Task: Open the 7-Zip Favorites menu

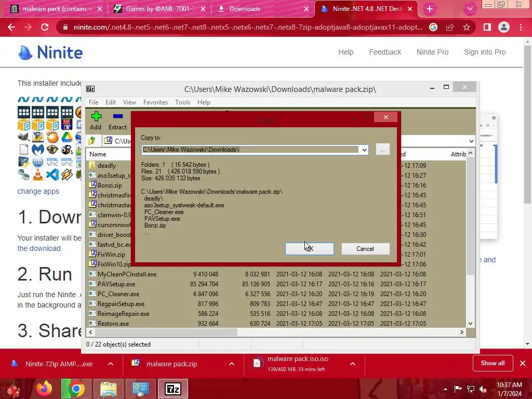Action: tap(155, 102)
